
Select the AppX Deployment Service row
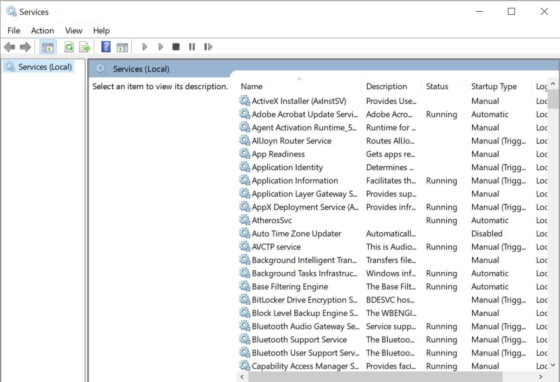tap(393, 207)
